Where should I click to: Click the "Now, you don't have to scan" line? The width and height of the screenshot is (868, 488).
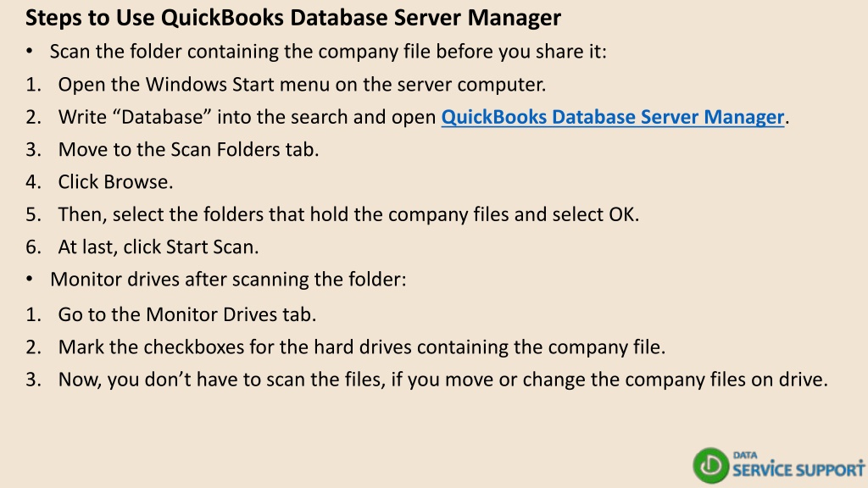(x=442, y=380)
